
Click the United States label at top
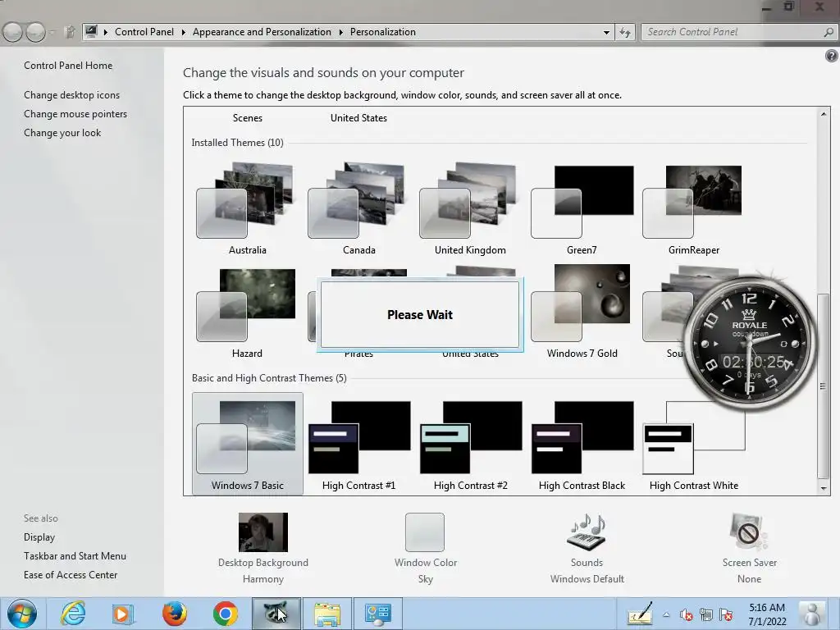click(x=358, y=118)
